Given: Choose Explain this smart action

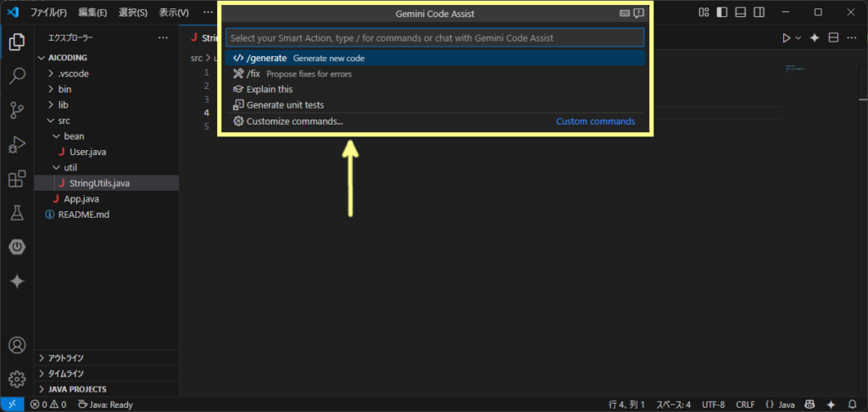Looking at the screenshot, I should coord(435,89).
